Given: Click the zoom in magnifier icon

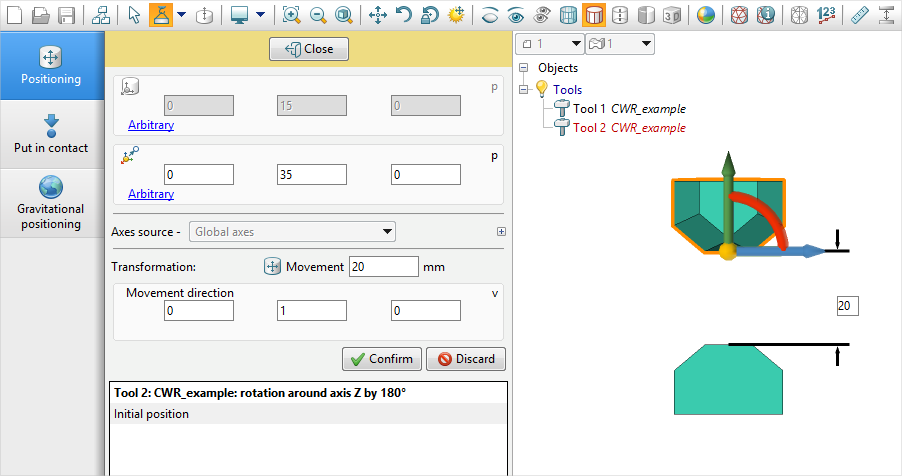Looking at the screenshot, I should coord(291,15).
